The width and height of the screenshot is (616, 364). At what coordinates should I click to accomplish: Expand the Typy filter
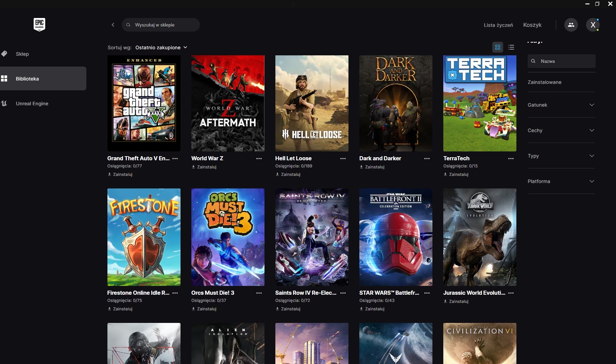(561, 156)
